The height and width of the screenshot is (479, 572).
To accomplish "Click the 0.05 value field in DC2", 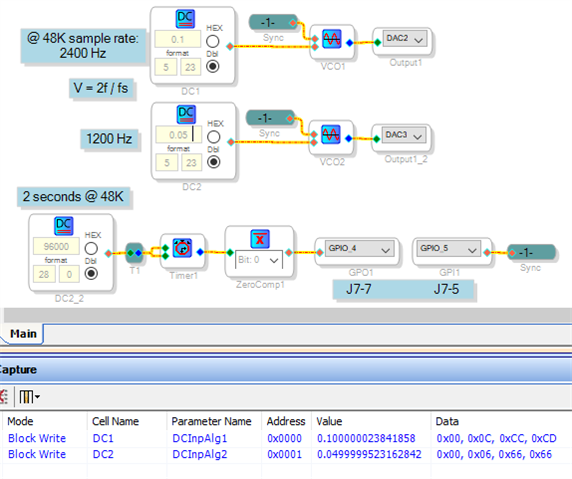I will (178, 135).
